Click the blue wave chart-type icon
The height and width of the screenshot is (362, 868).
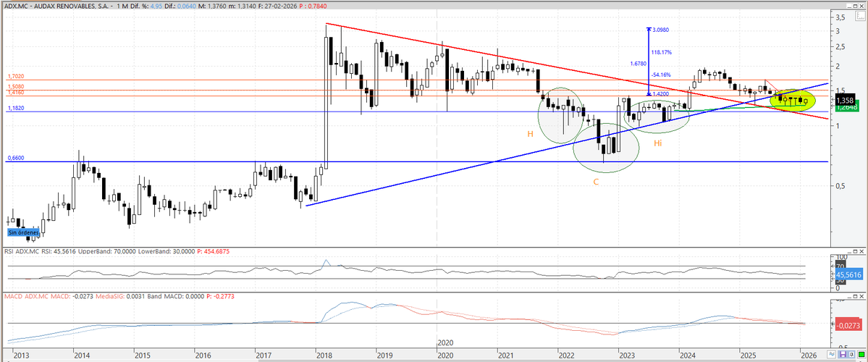[833, 354]
